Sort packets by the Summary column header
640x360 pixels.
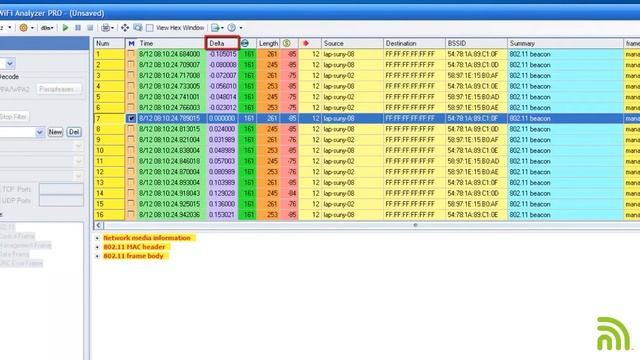(x=565, y=43)
